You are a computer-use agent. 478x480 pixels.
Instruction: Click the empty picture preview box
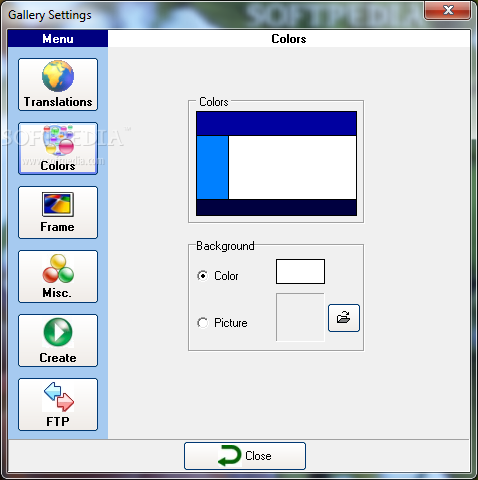tap(300, 317)
